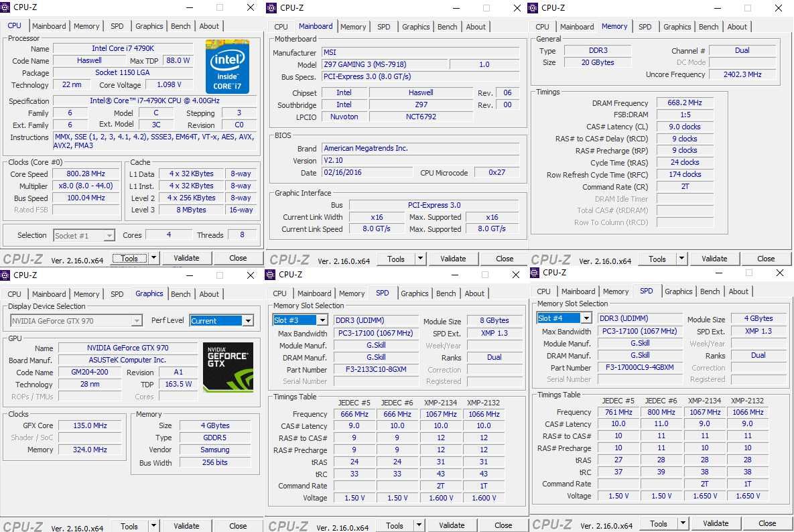Click Validate in the CPU window
The width and height of the screenshot is (794, 532).
pos(186,258)
